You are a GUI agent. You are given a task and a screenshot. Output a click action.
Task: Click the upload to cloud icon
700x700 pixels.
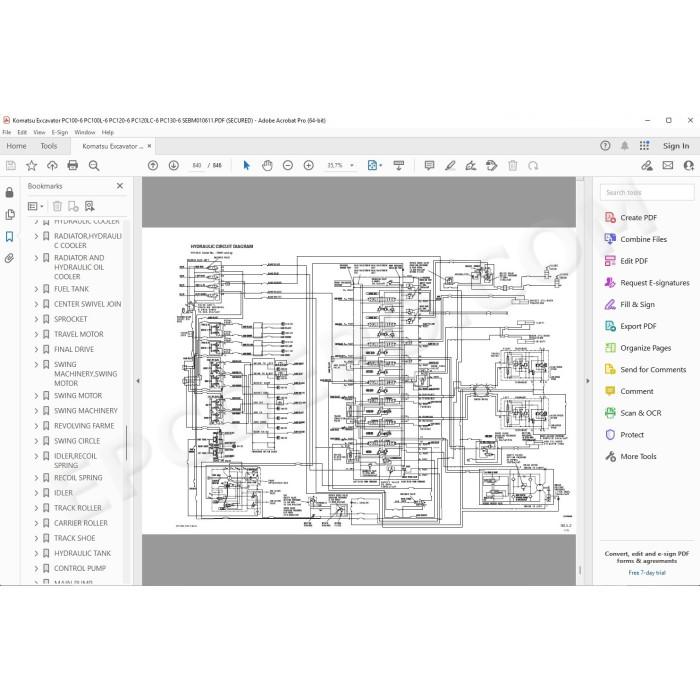[52, 166]
